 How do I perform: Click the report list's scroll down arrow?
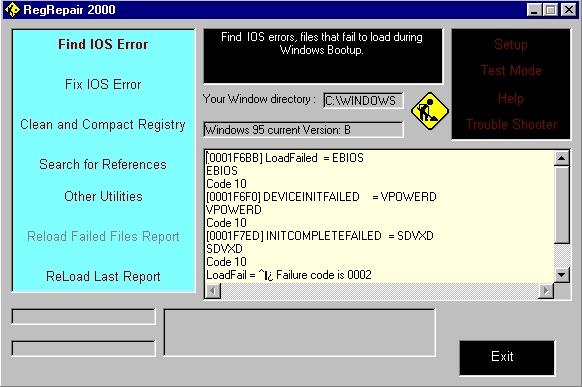tap(562, 275)
